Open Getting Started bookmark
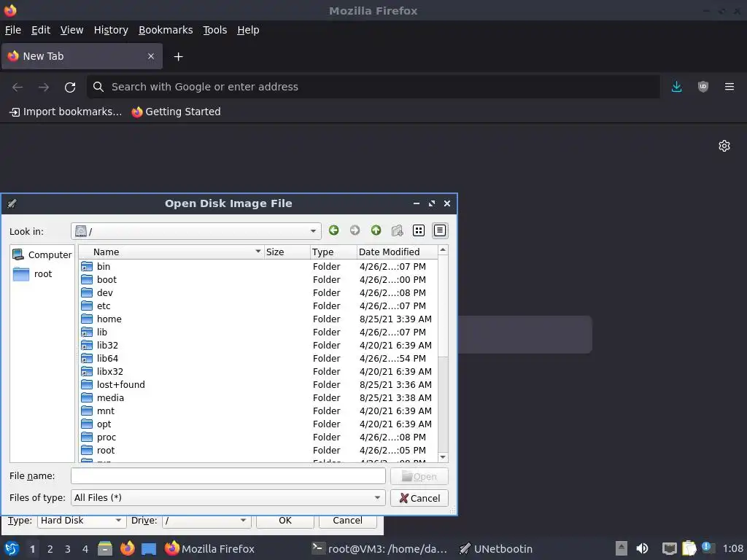Screen dimensions: 747x560 [x=177, y=112]
